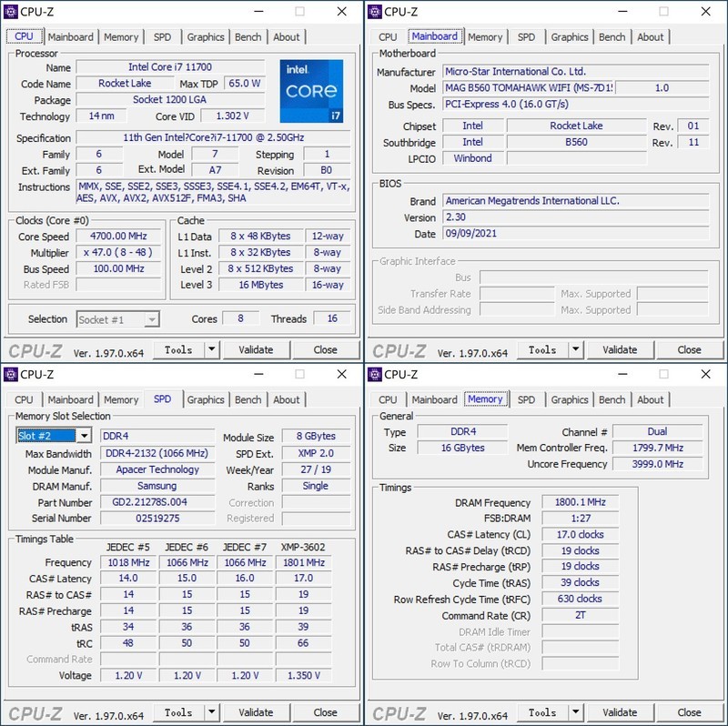Click the CPU-Z logo in Mainboard window status bar
This screenshot has height=726, width=728.
coord(399,349)
